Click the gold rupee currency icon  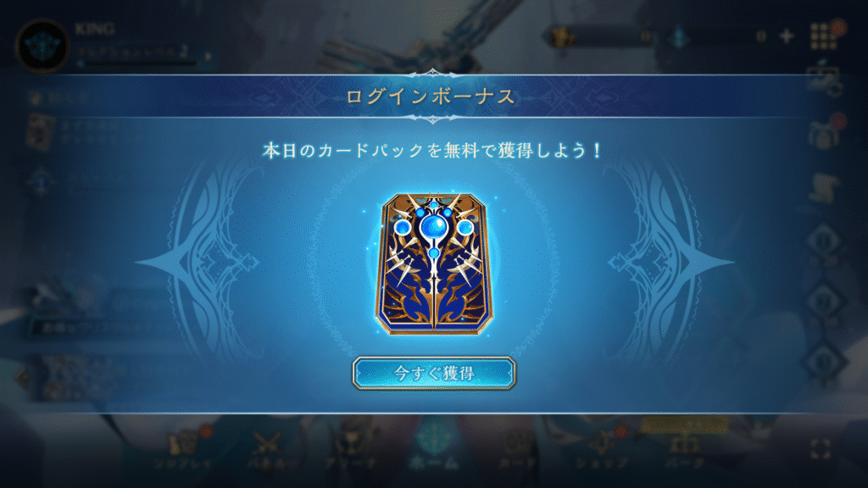tap(563, 37)
